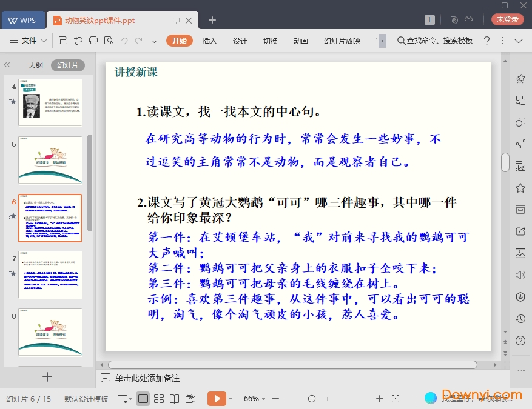
Task: Click the Save icon in quick toolbar
Action: (63, 41)
